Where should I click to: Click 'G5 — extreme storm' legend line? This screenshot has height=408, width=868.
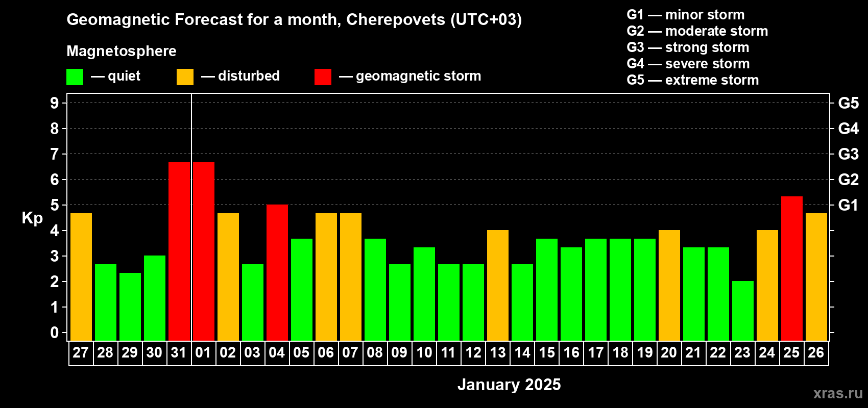point(693,80)
